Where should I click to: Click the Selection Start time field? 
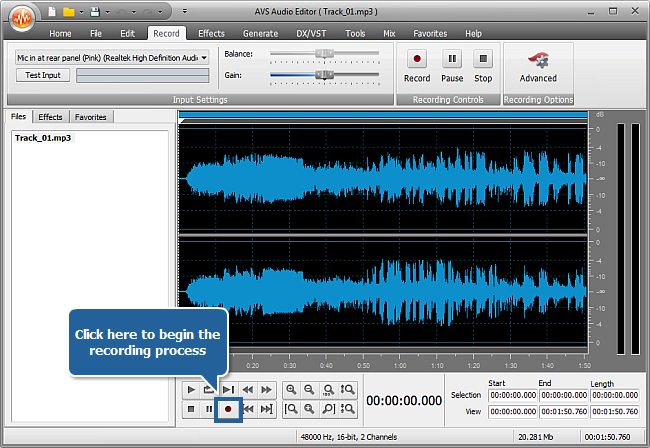pos(513,395)
